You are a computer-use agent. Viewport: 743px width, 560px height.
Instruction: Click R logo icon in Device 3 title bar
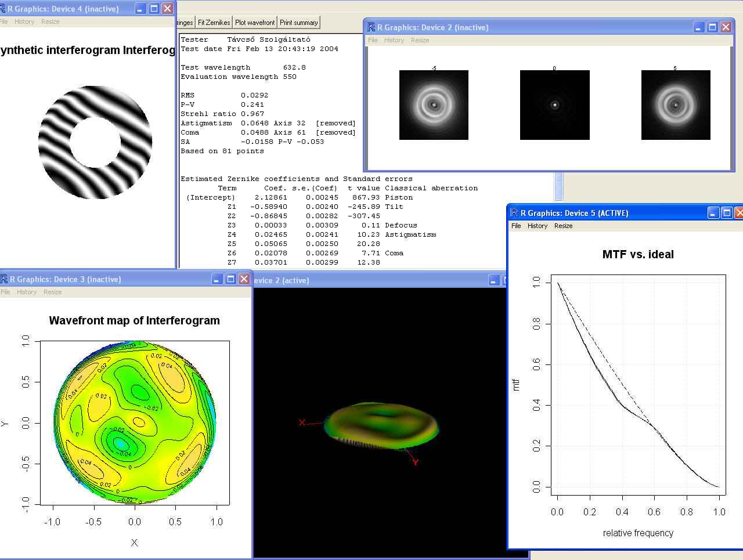[4, 279]
